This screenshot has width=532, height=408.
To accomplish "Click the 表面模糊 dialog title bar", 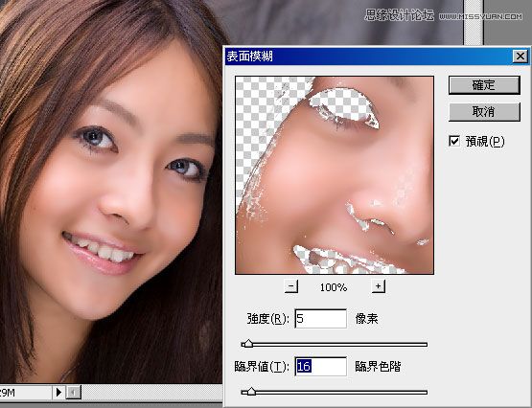I will click(x=368, y=57).
